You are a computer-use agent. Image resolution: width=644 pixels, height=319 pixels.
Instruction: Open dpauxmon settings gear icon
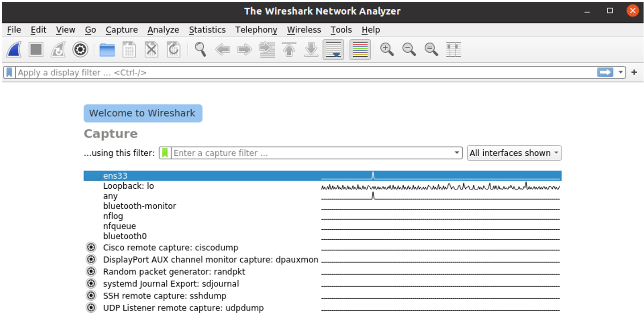pos(91,259)
